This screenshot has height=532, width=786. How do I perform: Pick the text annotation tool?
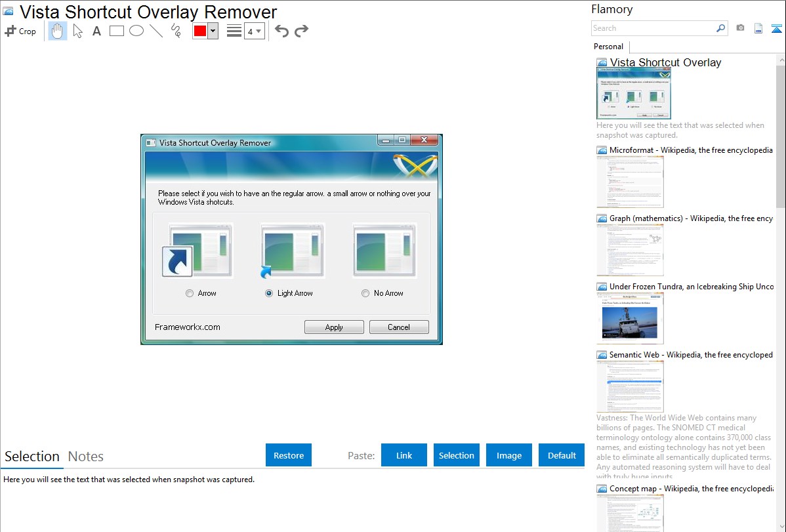point(96,31)
